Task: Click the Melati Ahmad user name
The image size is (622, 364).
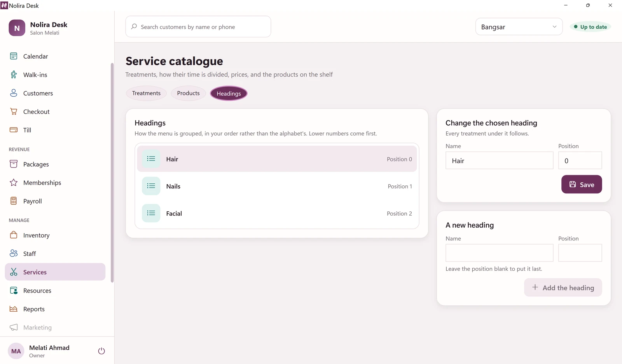Action: click(49, 348)
